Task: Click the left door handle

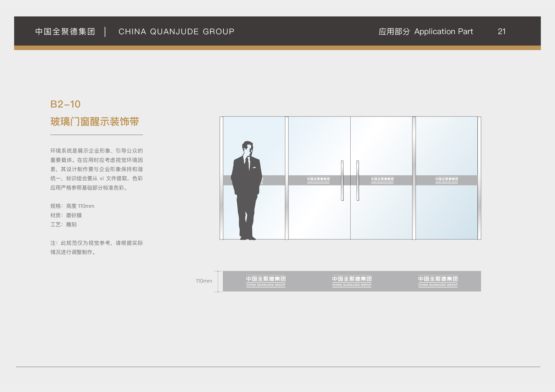Action: pyautogui.click(x=342, y=181)
